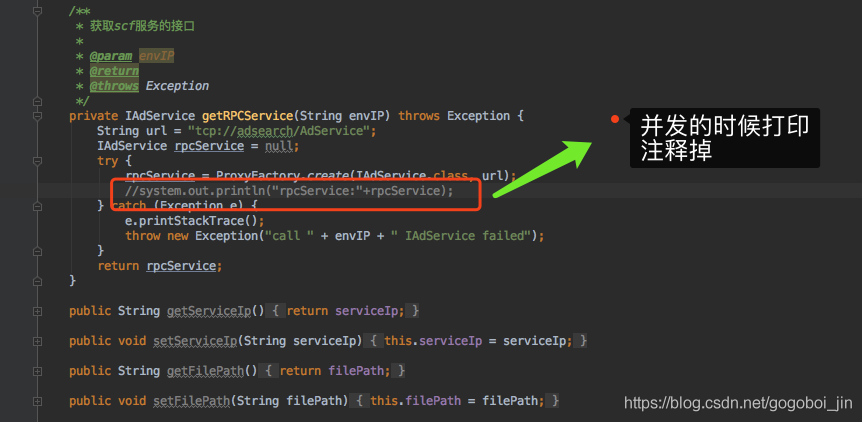The height and width of the screenshot is (422, 862).
Task: Click the setFilePath method name
Action: 191,401
